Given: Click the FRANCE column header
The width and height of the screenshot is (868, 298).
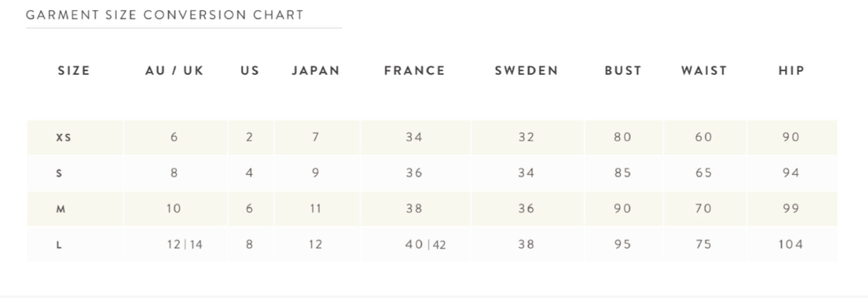Looking at the screenshot, I should click(414, 71).
